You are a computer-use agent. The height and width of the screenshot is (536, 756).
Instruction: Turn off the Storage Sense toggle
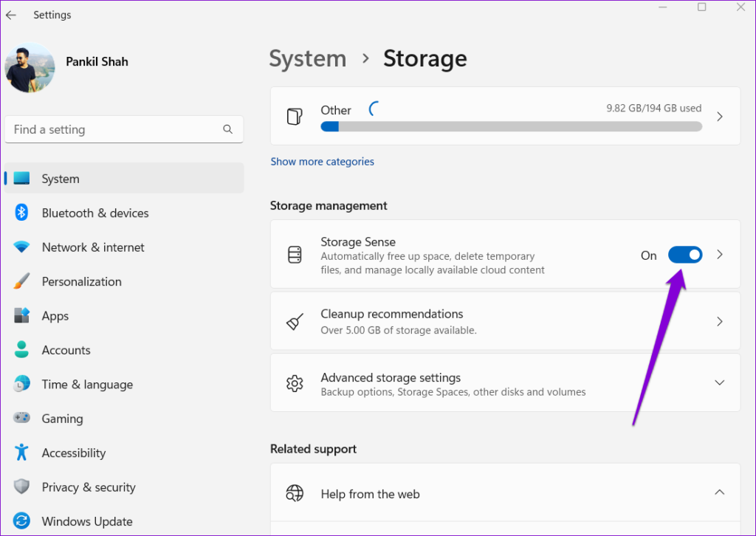coord(685,255)
